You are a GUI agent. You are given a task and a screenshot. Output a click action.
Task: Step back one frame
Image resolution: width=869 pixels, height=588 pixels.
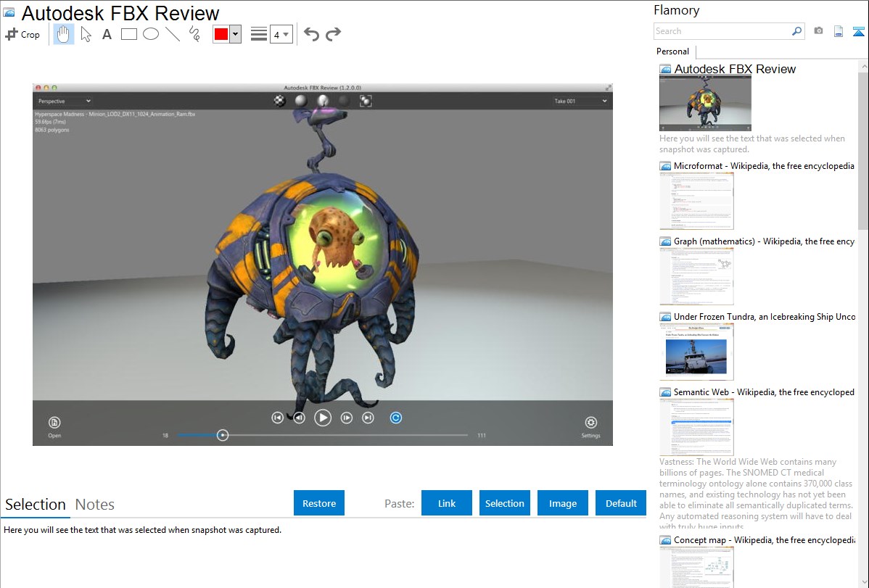300,418
